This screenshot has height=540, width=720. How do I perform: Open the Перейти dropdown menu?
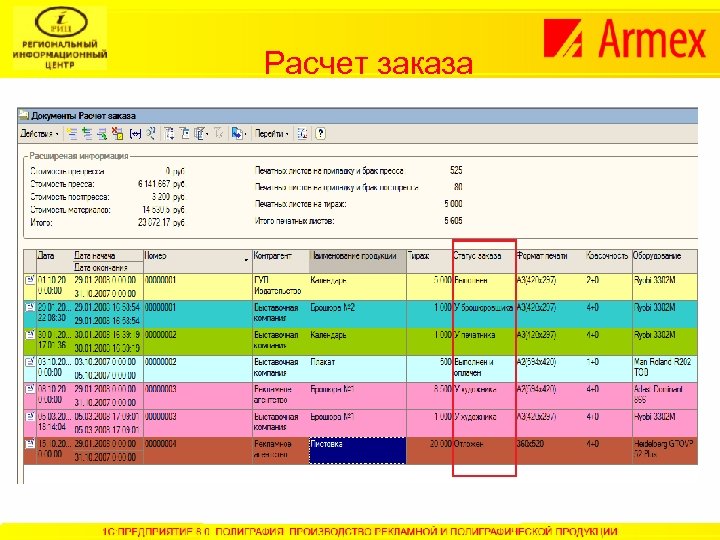click(x=272, y=134)
